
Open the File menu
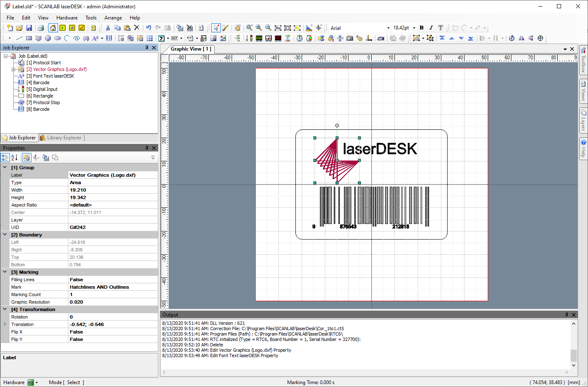point(10,18)
